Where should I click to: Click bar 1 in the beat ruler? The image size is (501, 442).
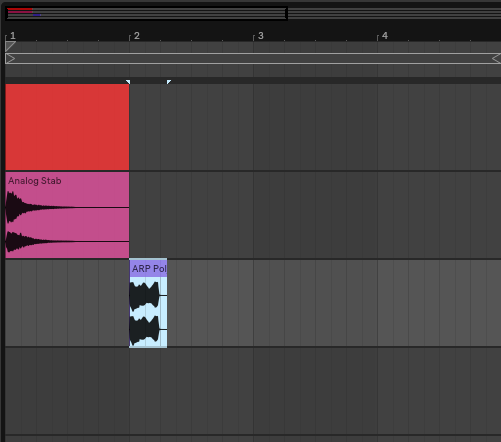coord(13,36)
